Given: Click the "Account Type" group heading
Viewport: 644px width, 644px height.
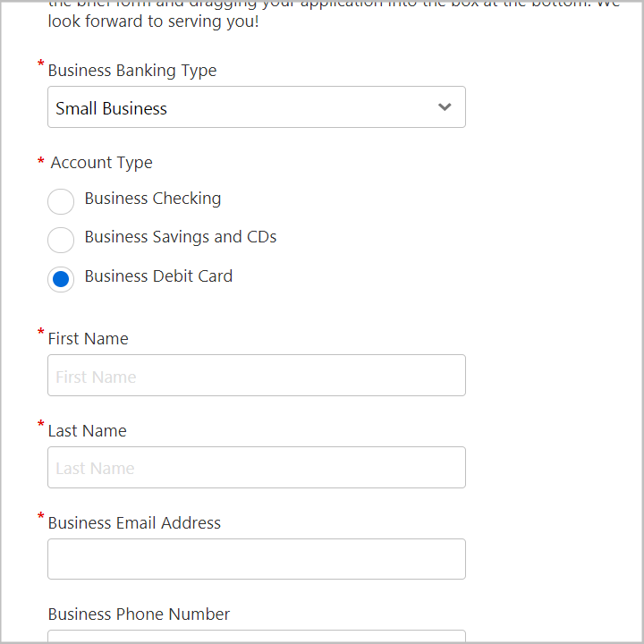Looking at the screenshot, I should click(x=101, y=163).
